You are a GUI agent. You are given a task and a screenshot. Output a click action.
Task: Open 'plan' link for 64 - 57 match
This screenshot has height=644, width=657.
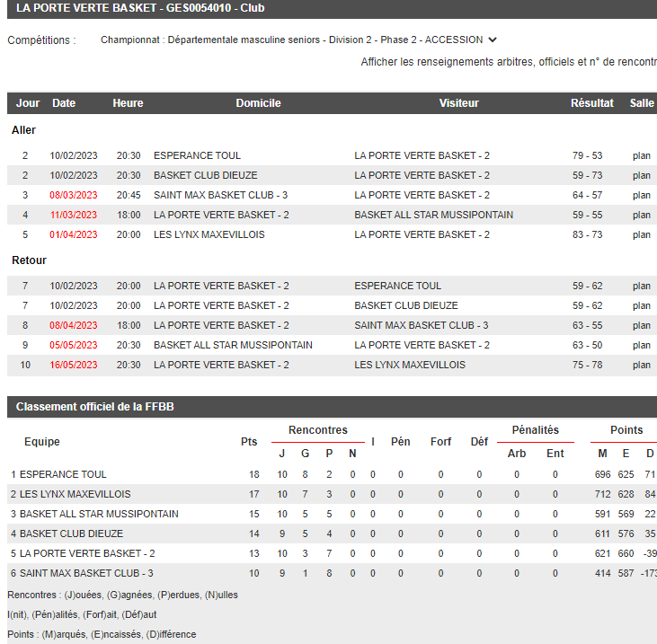click(x=641, y=195)
